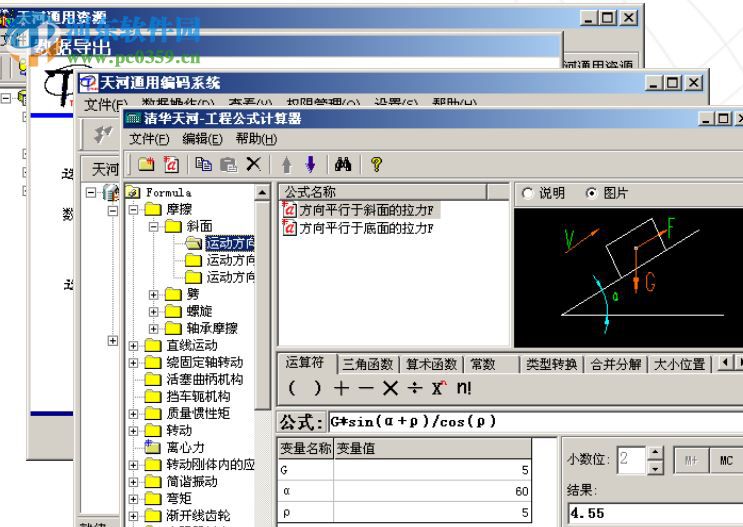This screenshot has width=743, height=527.
Task: Click the 公式名称 column header
Action: click(x=382, y=192)
